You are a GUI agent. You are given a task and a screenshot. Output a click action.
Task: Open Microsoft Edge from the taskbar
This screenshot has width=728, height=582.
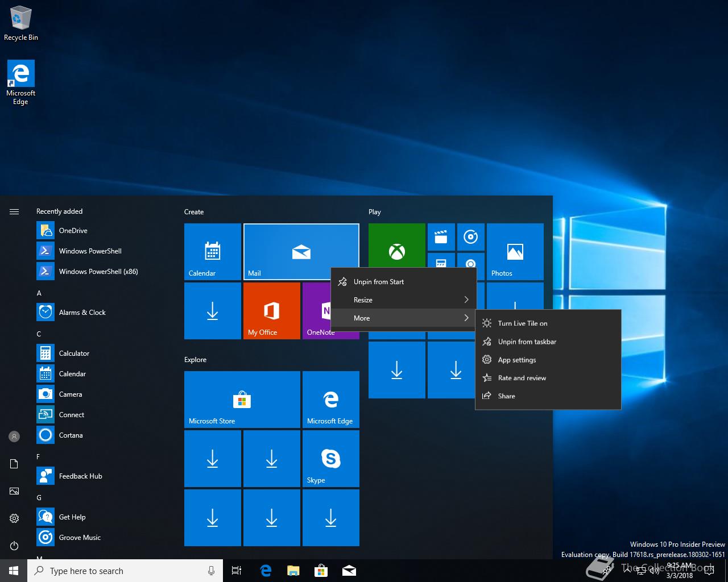(266, 571)
